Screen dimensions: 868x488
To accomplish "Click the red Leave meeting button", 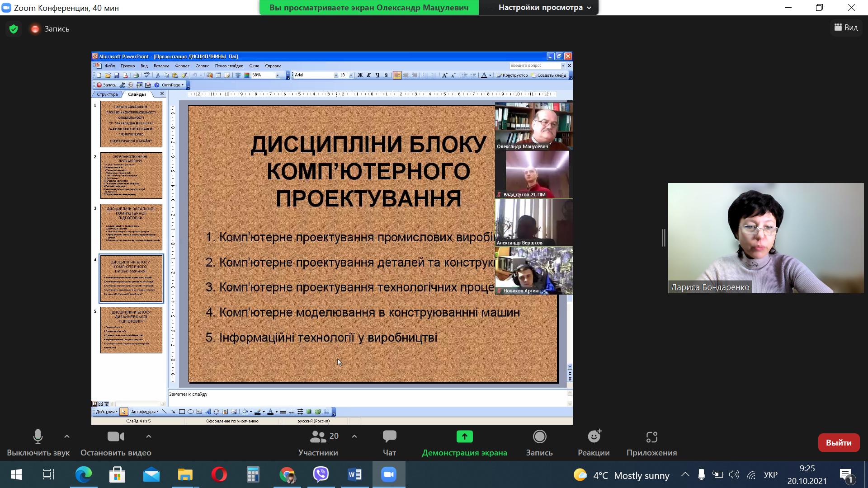I will coord(839,443).
